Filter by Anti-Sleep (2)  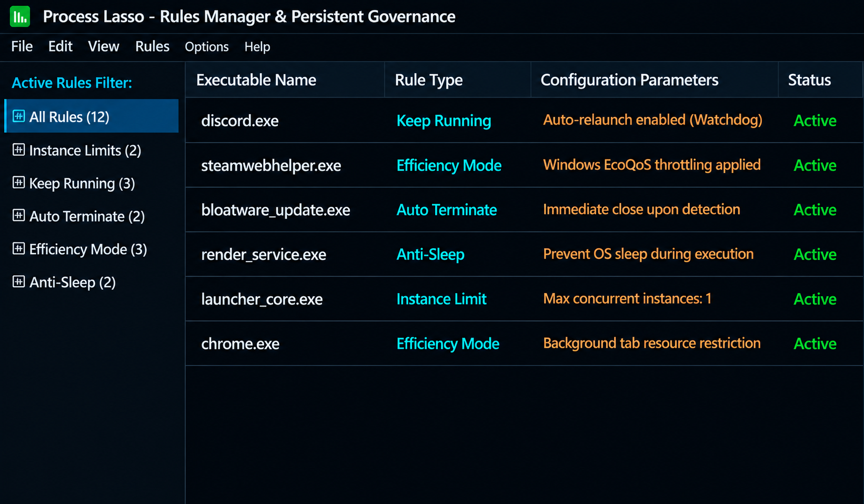pyautogui.click(x=73, y=283)
